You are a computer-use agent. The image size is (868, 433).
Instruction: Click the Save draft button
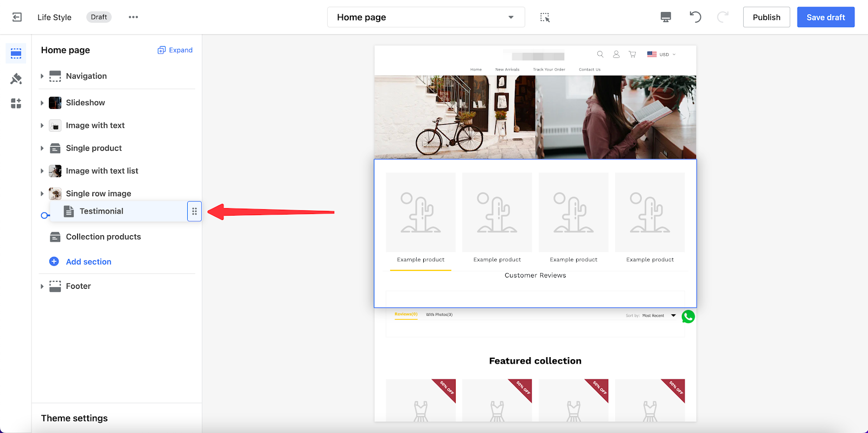pos(826,17)
